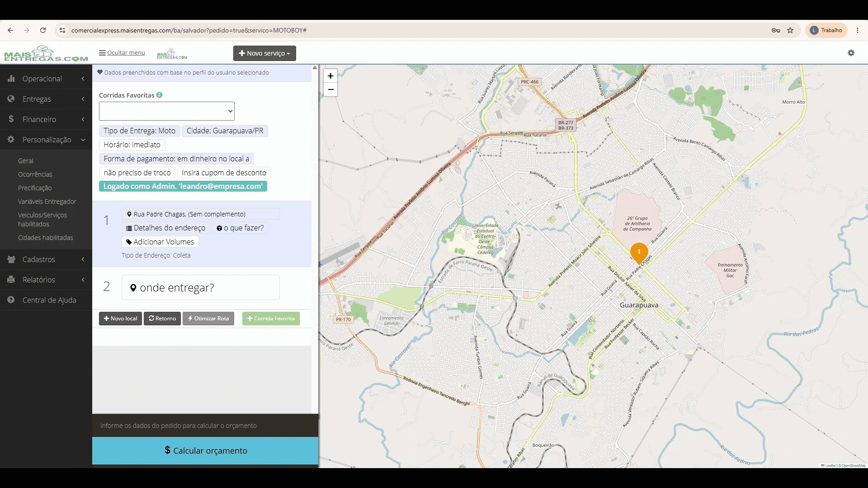The width and height of the screenshot is (868, 488).
Task: Select orange map marker number 1
Action: pos(639,253)
